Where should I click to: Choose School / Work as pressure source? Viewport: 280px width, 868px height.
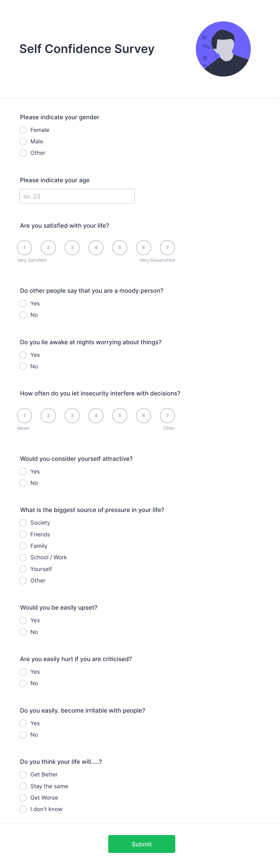tap(23, 557)
